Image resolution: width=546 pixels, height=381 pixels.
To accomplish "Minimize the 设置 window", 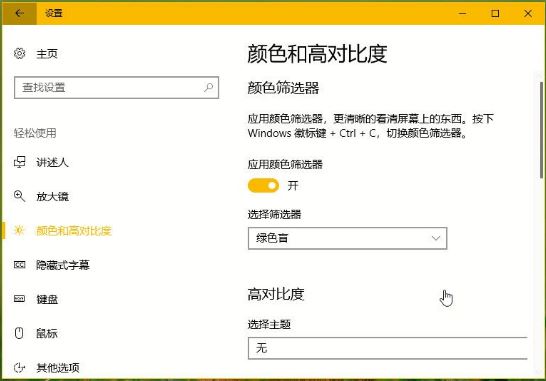I will 462,13.
